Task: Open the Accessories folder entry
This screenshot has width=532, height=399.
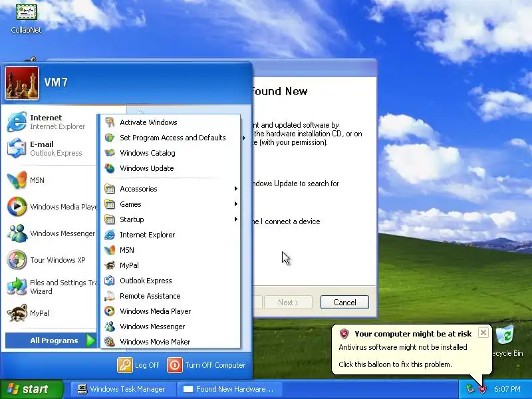Action: pos(171,189)
